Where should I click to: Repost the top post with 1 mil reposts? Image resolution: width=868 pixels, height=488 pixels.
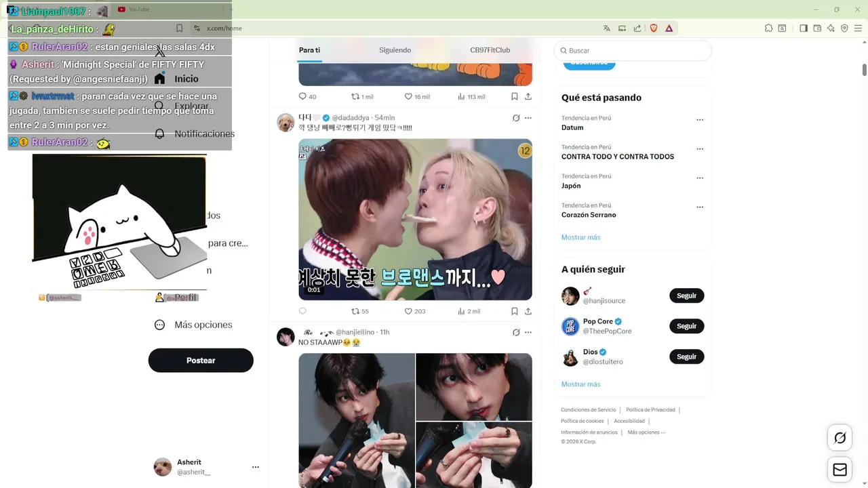point(362,96)
